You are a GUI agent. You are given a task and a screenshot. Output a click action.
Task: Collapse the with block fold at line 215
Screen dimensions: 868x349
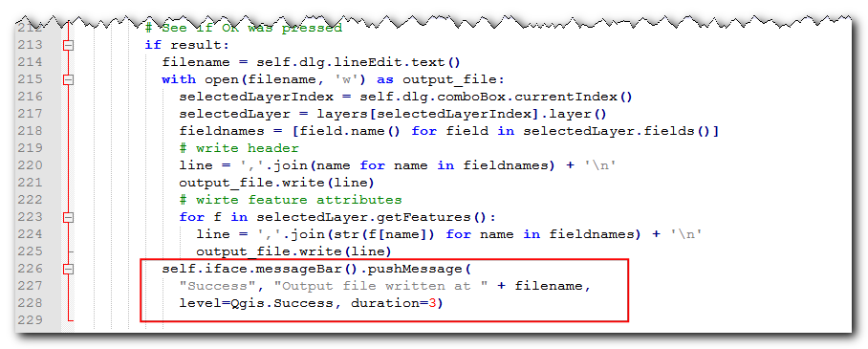(x=68, y=79)
